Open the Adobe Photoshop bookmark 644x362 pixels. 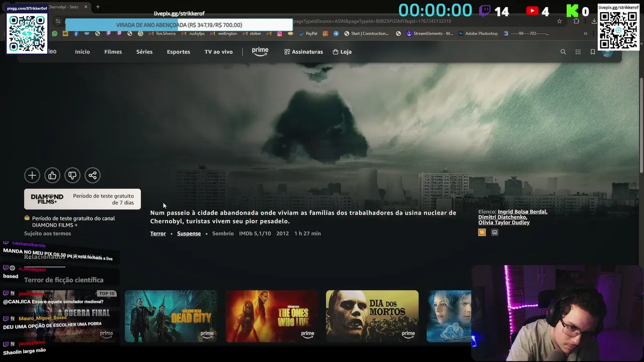click(478, 34)
